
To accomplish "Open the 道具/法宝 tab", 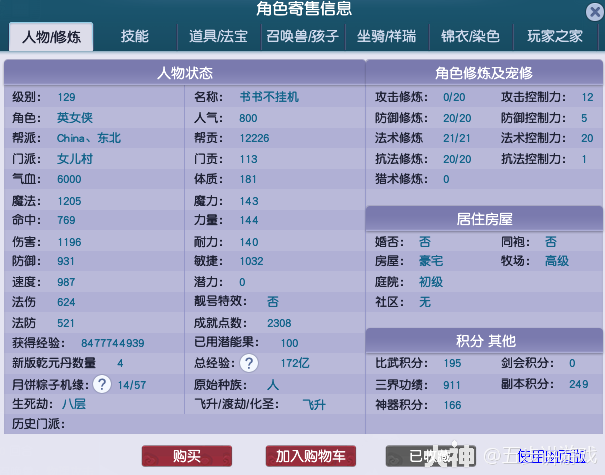I will (x=218, y=36).
